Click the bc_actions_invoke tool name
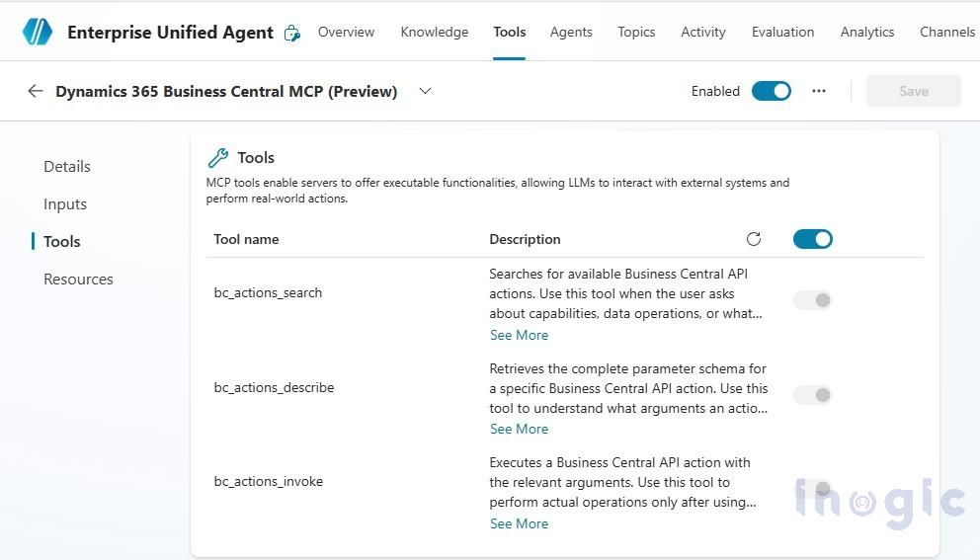Image resolution: width=980 pixels, height=560 pixels. coord(268,481)
